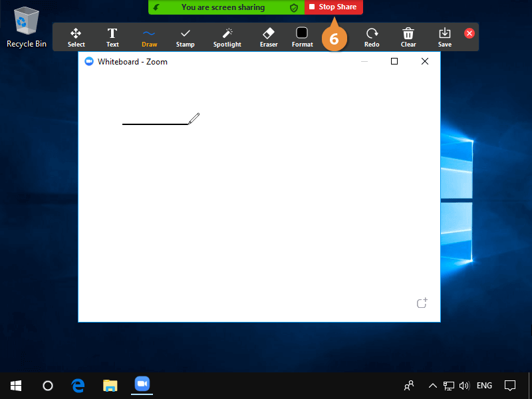Enable the Spotlight tool
Screen dimensions: 532x399
[x=227, y=37]
